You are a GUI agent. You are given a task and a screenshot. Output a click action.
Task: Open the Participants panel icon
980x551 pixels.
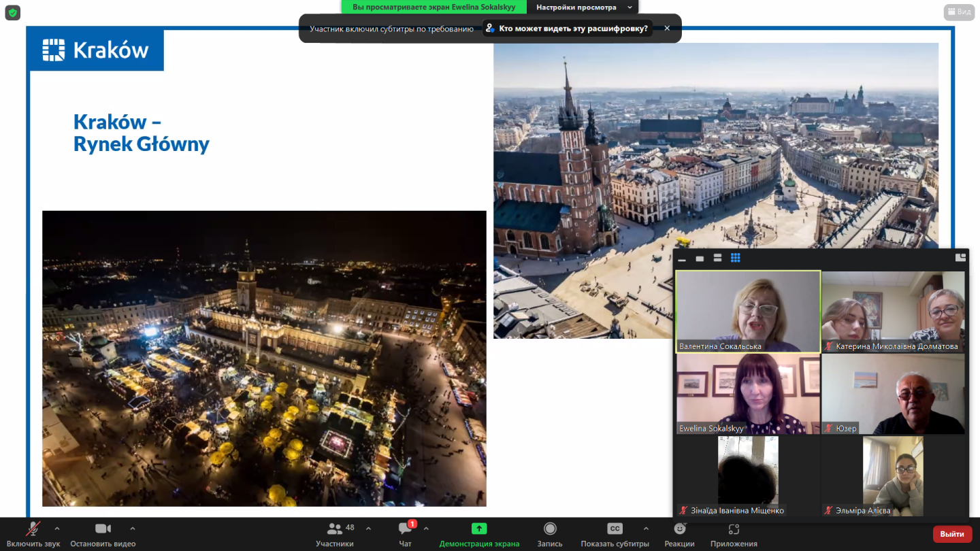335,529
